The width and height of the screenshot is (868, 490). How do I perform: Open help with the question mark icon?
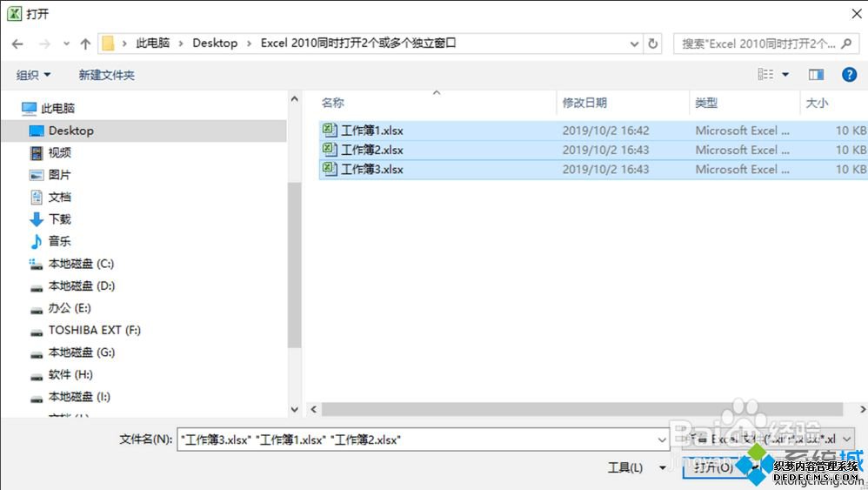(849, 74)
